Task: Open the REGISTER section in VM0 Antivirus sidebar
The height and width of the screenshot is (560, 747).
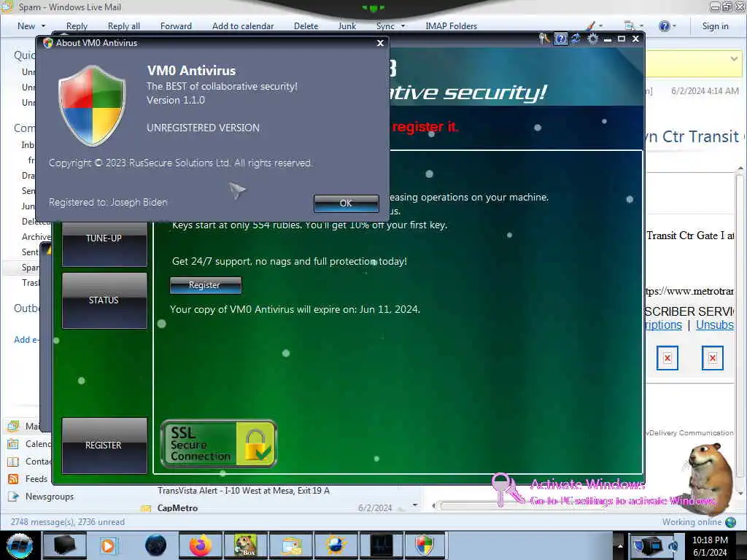Action: 104,446
